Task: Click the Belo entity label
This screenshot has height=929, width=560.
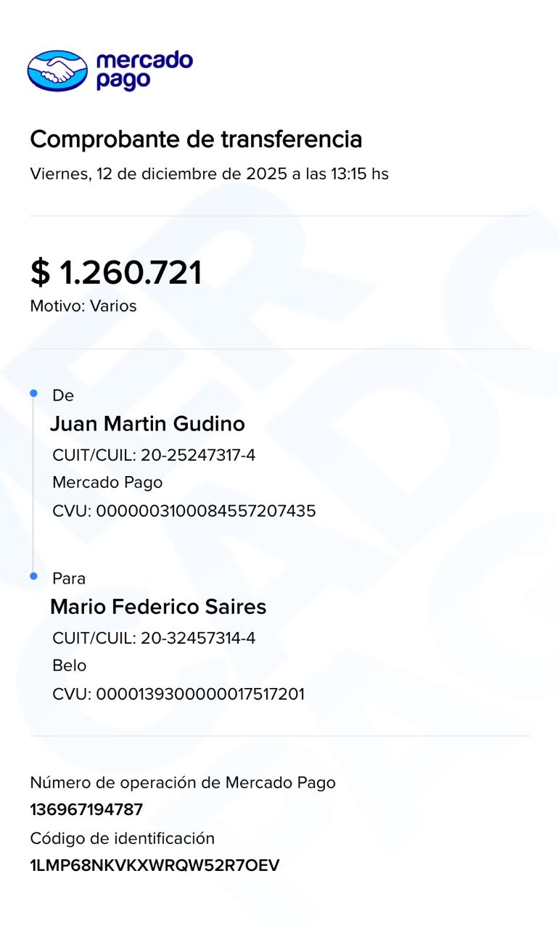Action: [70, 666]
